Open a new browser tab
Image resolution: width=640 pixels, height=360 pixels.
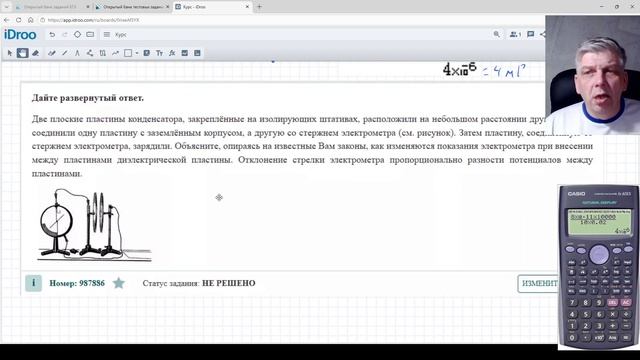pyautogui.click(x=259, y=7)
